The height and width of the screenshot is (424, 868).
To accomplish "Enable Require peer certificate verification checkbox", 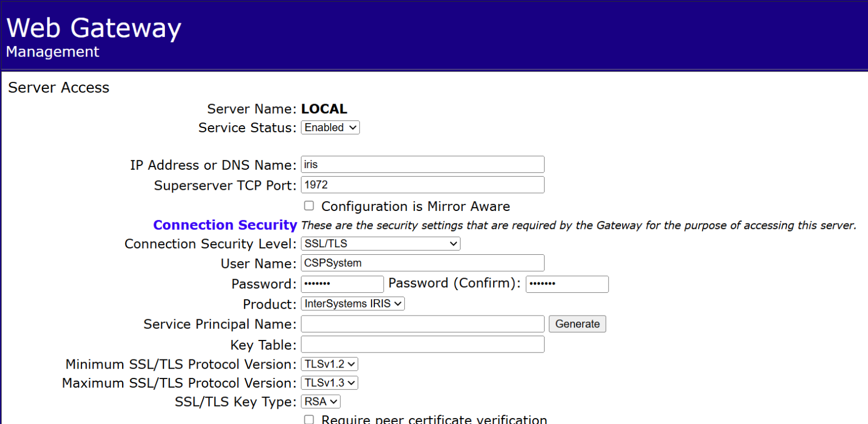I will (309, 419).
